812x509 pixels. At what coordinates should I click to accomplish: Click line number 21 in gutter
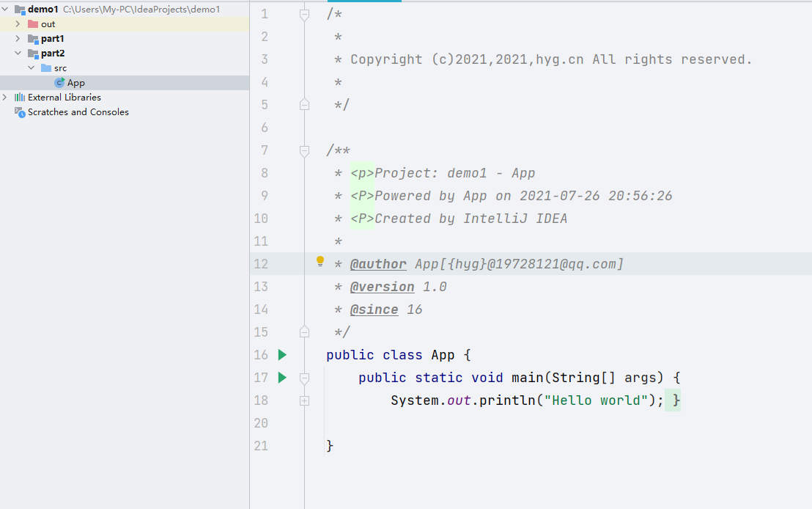(x=261, y=446)
